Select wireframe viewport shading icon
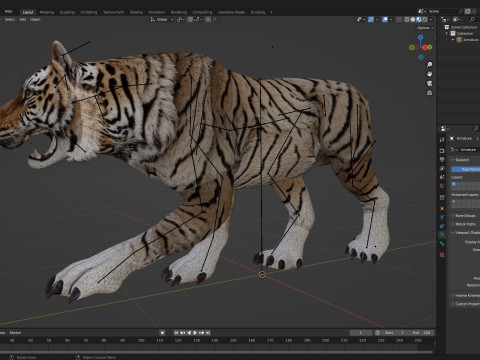Viewport: 480px width, 360px height. coord(407,19)
